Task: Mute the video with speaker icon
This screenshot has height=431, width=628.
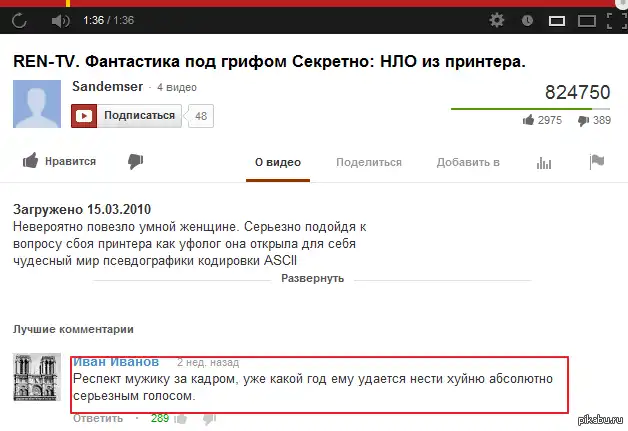Action: pyautogui.click(x=60, y=20)
